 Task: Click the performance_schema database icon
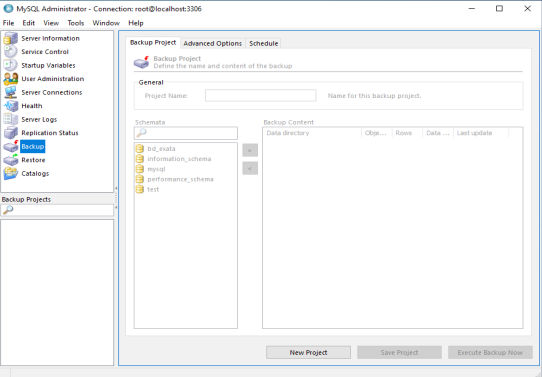click(140, 179)
